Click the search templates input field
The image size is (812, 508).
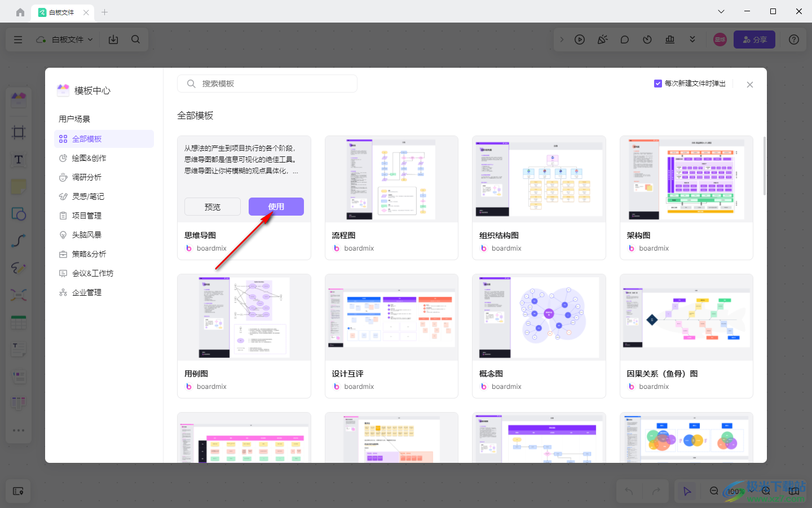(267, 84)
